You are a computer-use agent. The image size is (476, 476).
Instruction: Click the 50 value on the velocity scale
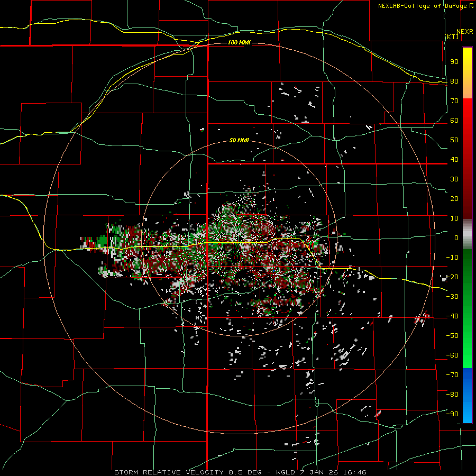[454, 140]
